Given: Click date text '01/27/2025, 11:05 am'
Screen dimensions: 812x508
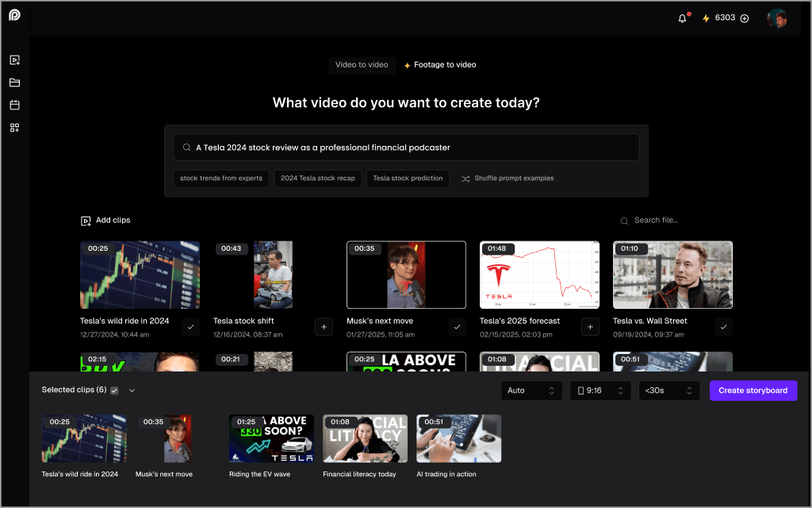Looking at the screenshot, I should (381, 335).
